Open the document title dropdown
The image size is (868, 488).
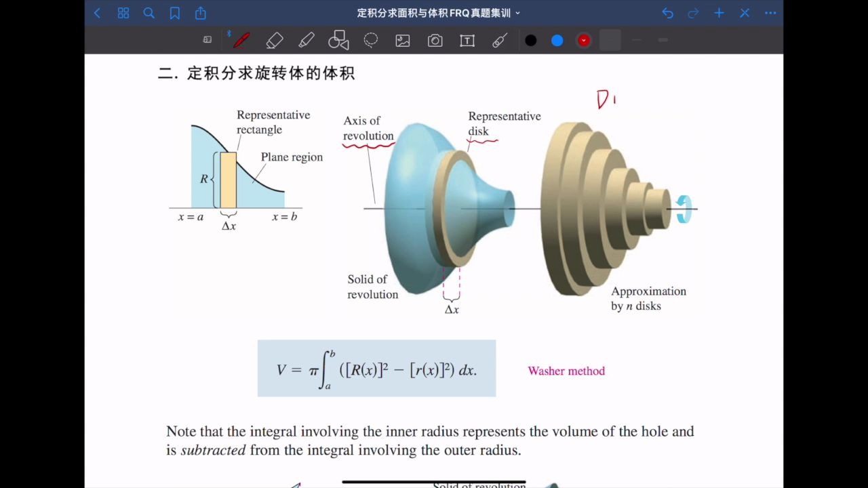[439, 13]
